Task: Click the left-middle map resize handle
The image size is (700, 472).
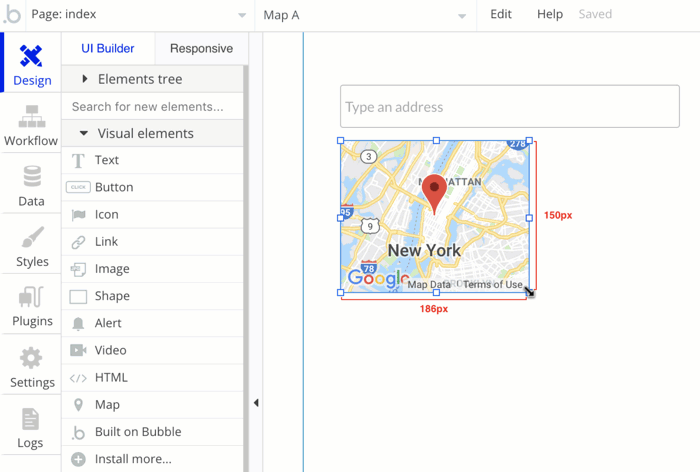Action: (341, 218)
